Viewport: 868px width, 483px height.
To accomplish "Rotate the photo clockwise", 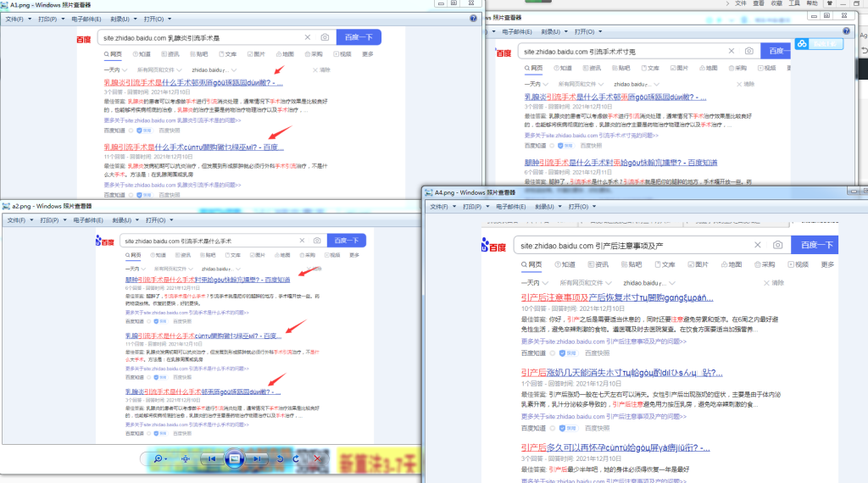I will (296, 458).
